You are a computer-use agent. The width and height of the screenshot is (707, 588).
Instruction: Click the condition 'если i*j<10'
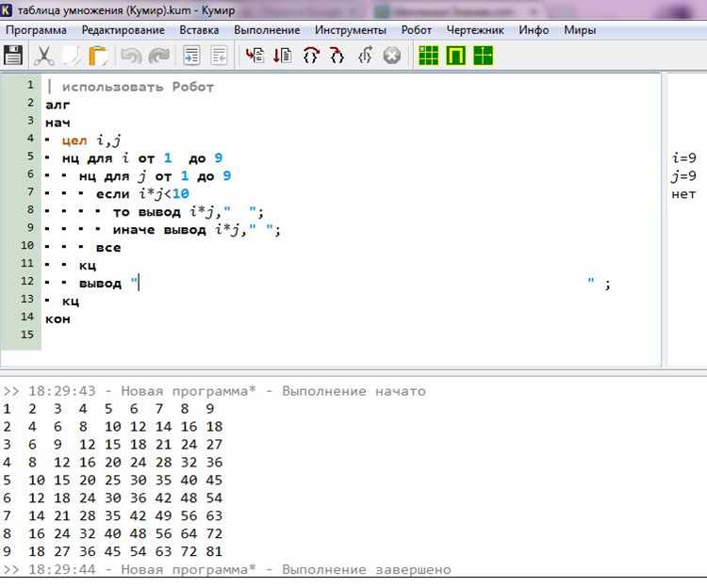coord(142,194)
